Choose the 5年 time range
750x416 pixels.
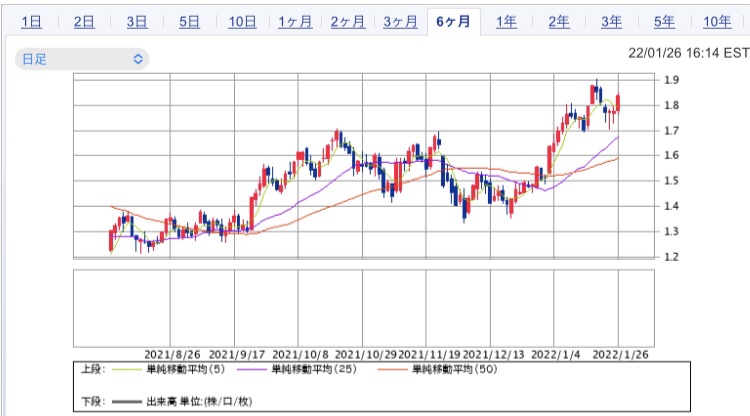664,22
